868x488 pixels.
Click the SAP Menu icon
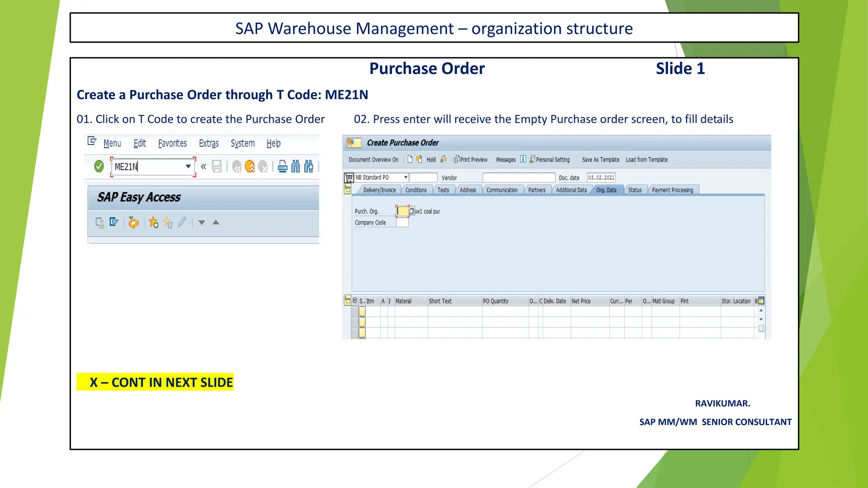tap(114, 222)
